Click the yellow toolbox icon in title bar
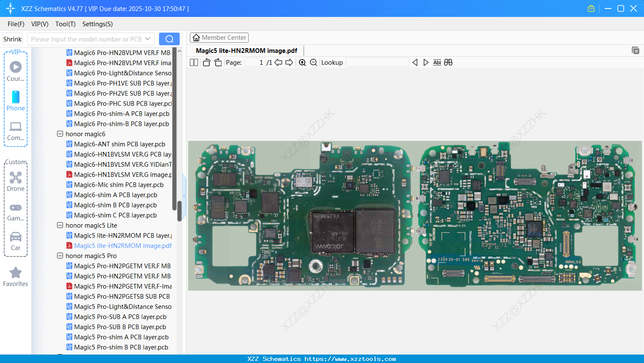The width and height of the screenshot is (644, 363). 591,8
